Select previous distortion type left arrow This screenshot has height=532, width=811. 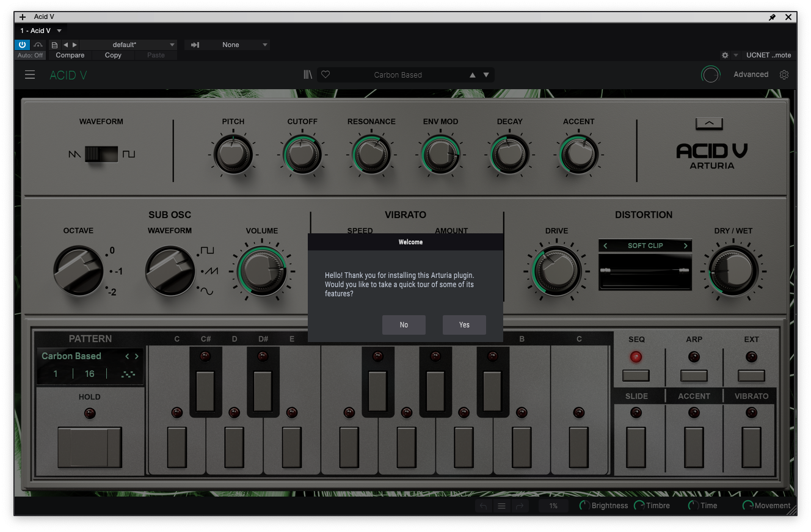click(605, 246)
